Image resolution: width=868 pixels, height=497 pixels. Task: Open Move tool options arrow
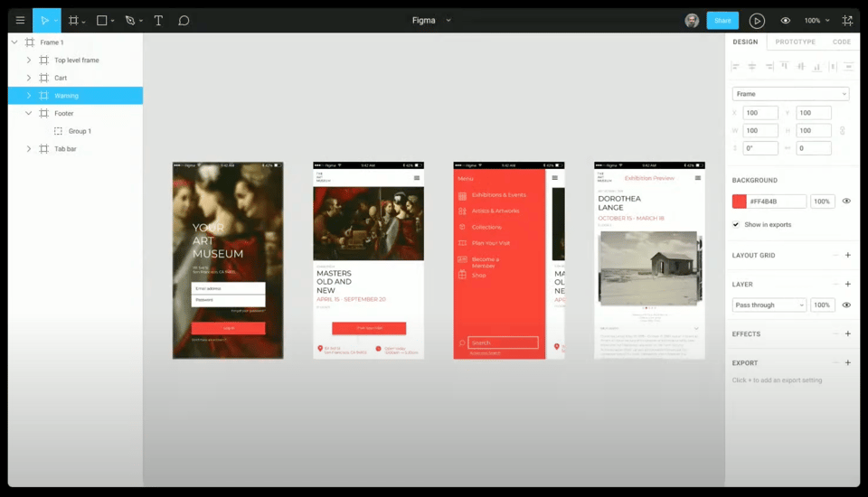click(x=56, y=21)
